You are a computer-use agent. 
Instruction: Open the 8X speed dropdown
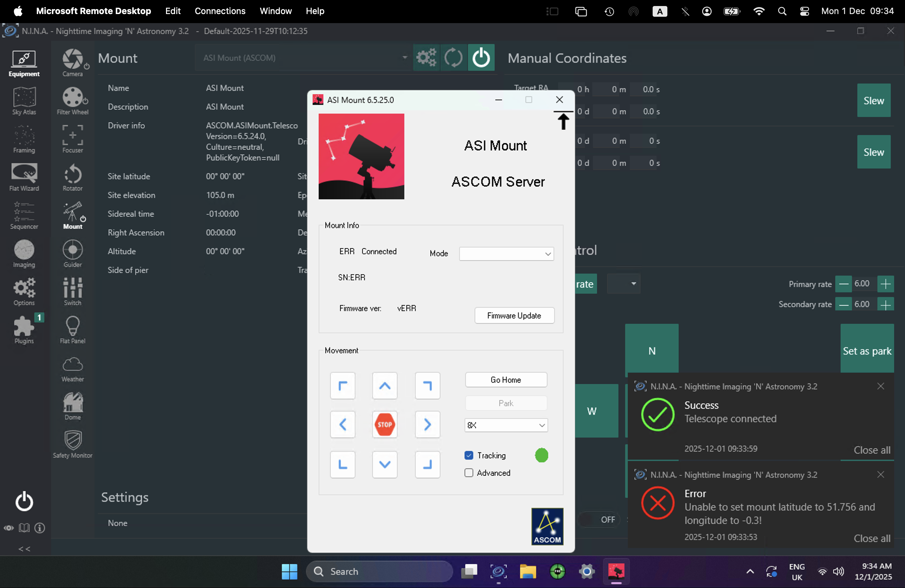click(506, 425)
